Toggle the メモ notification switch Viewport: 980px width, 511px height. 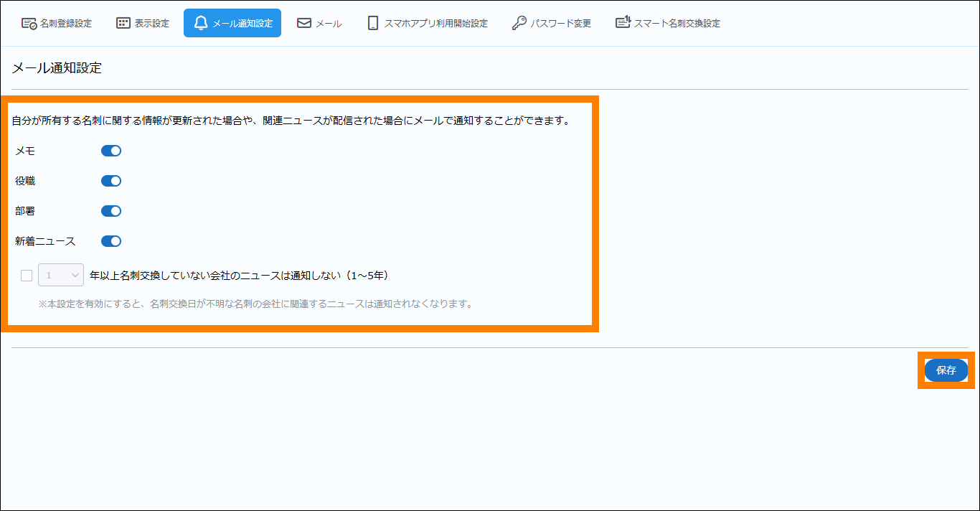[x=111, y=151]
